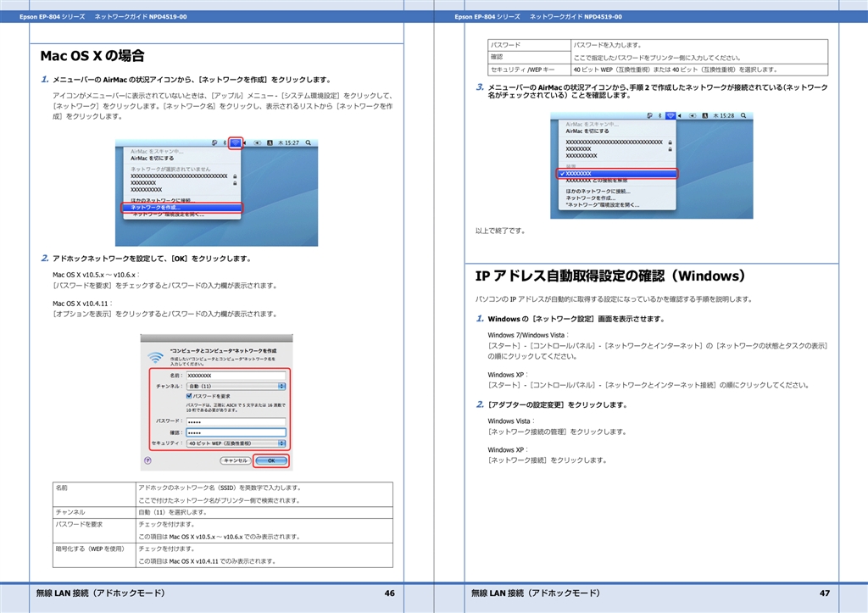Click the Bluetooth icon in the 15:27 menu bar
This screenshot has width=868, height=613.
point(225,143)
